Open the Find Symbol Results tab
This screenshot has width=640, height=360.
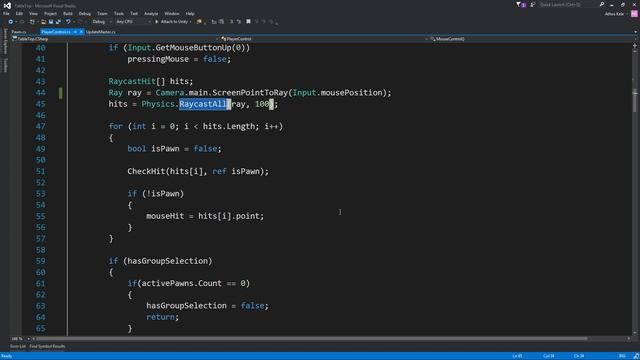[47, 347]
